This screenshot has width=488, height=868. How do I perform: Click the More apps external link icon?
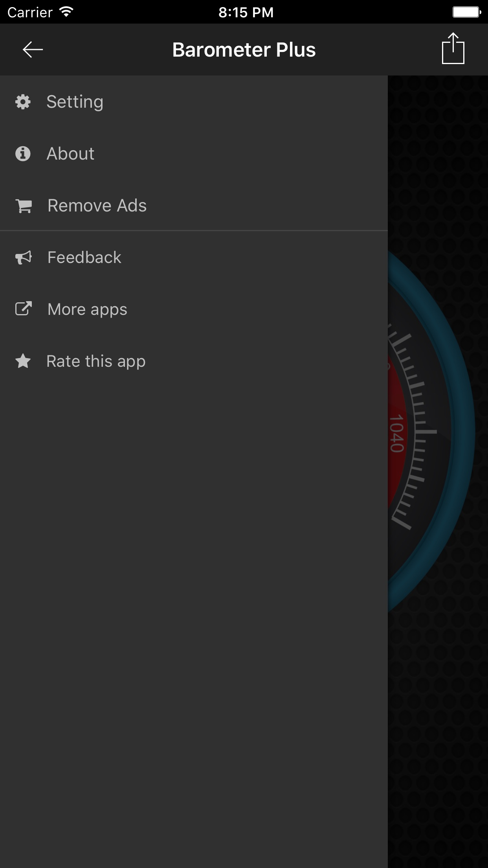24,309
